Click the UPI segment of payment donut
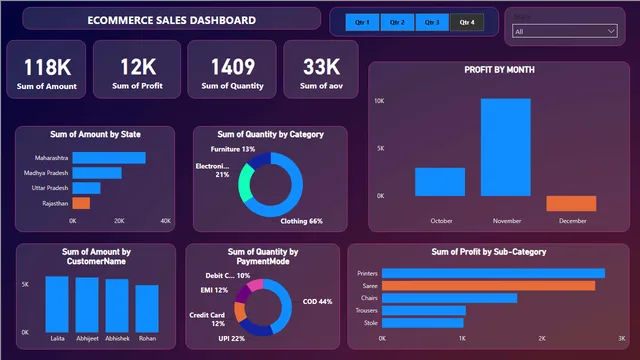The image size is (640, 360). click(255, 328)
